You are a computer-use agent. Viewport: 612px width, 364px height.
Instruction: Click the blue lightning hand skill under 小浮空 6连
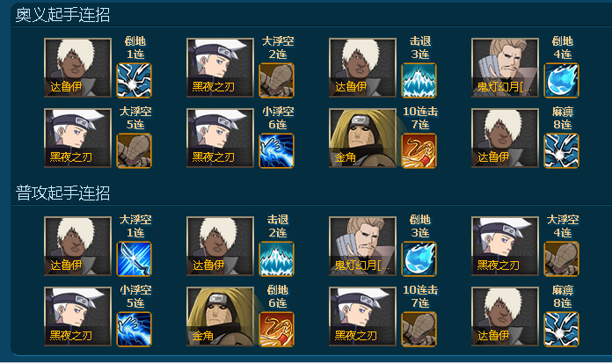click(x=277, y=151)
